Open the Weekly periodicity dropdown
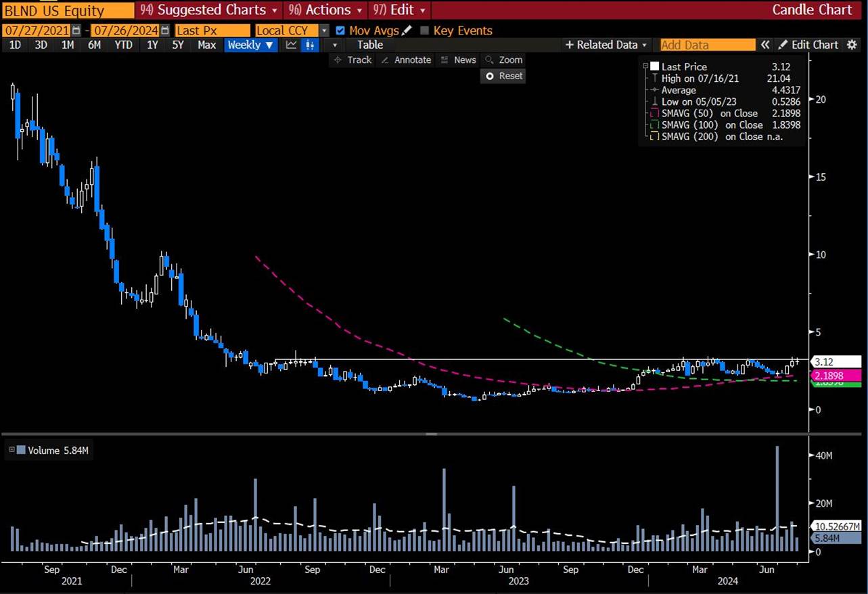 (x=250, y=45)
